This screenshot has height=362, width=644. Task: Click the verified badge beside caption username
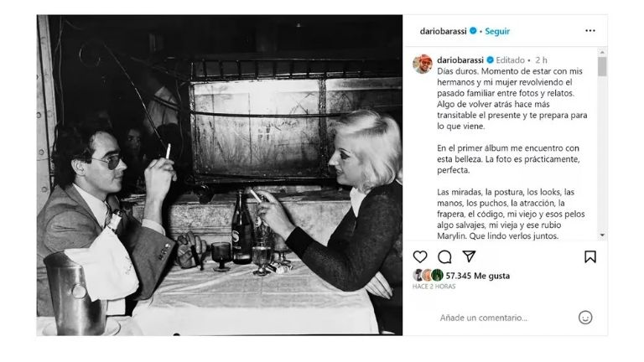coord(490,60)
